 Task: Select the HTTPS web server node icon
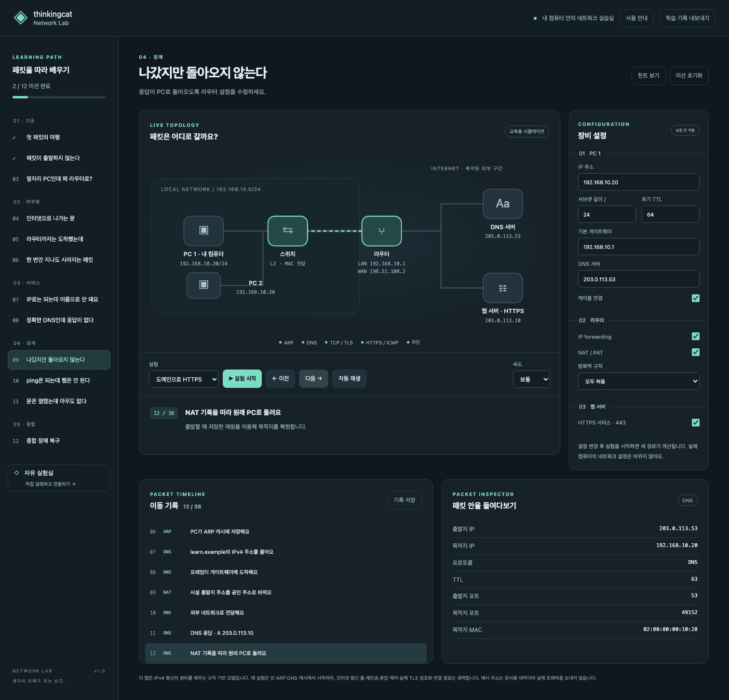503,288
